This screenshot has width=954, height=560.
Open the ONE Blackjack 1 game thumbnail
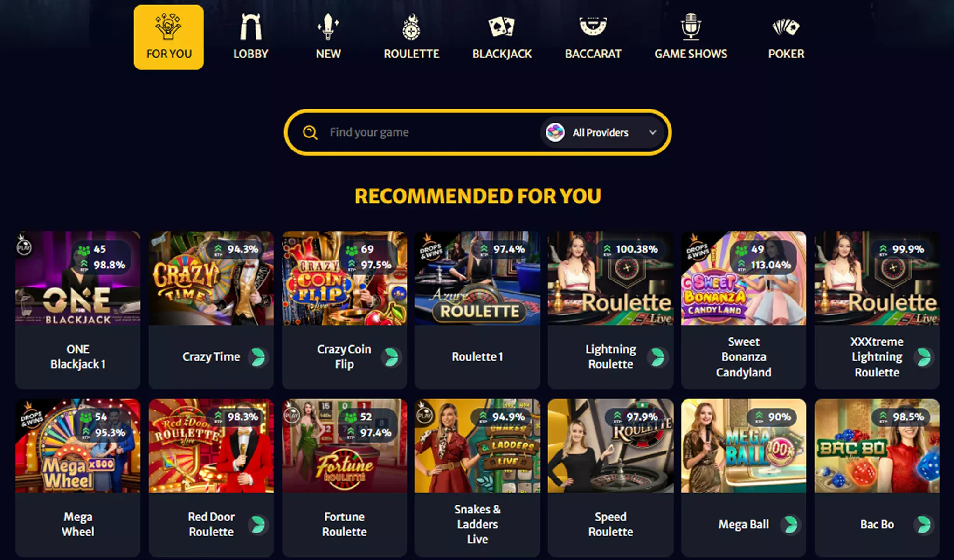78,278
